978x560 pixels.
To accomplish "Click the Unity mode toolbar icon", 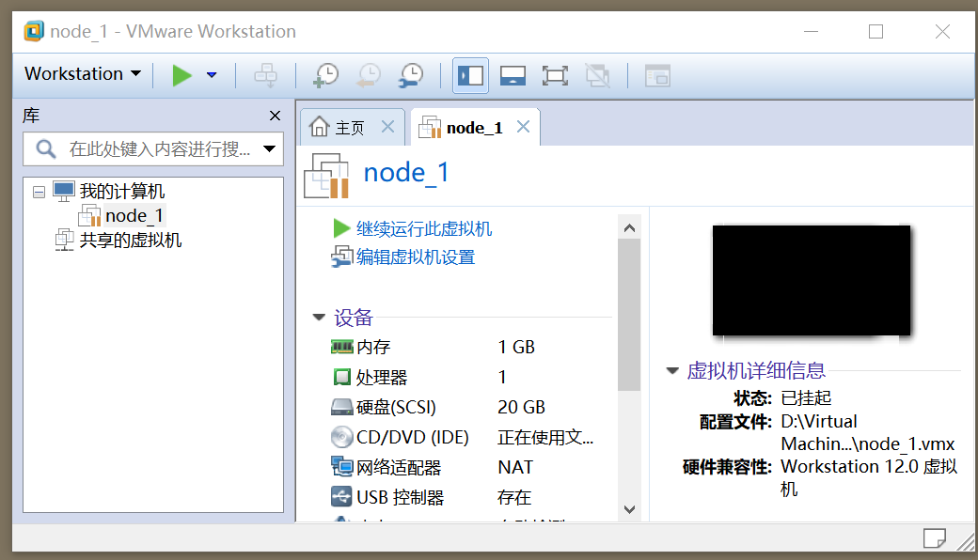I will [597, 76].
